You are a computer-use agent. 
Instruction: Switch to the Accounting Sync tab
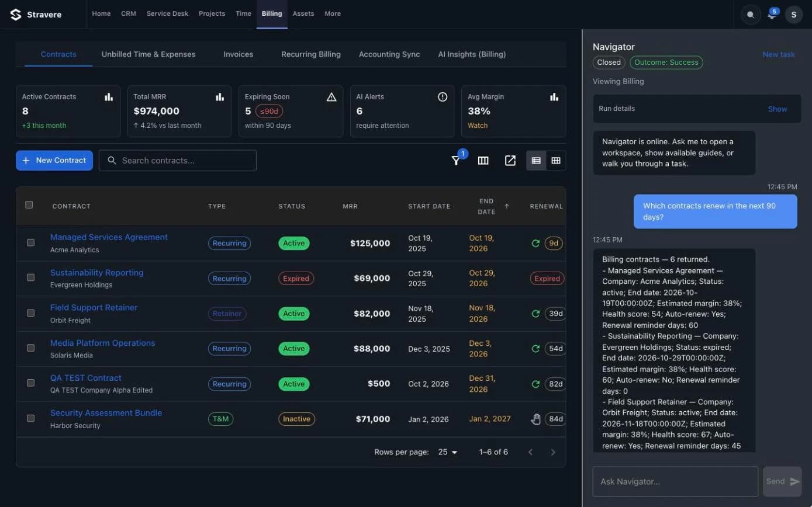pyautogui.click(x=389, y=54)
